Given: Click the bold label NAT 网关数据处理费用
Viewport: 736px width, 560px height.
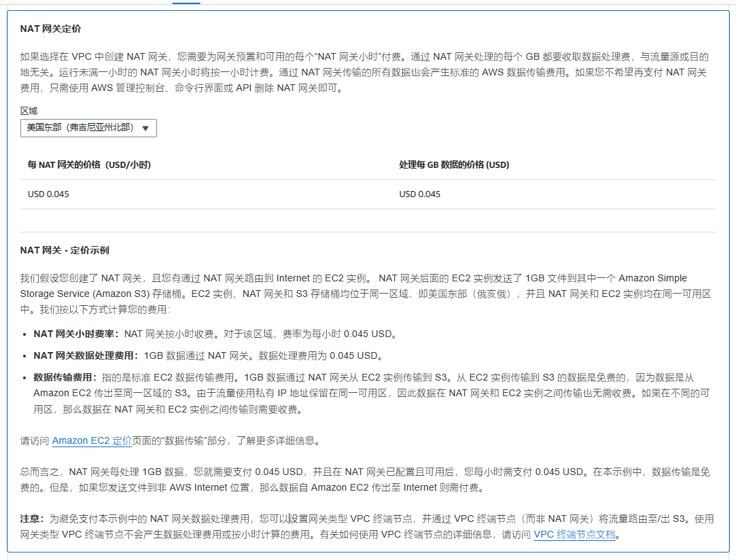Looking at the screenshot, I should pos(86,356).
